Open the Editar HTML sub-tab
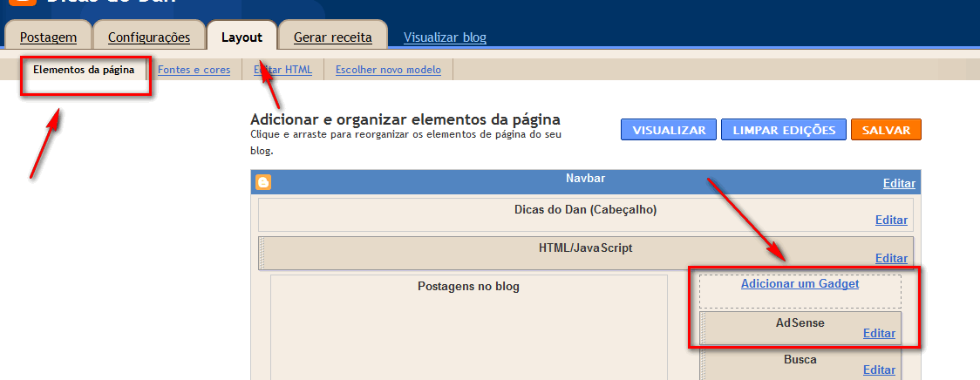This screenshot has height=380, width=980. pyautogui.click(x=282, y=70)
